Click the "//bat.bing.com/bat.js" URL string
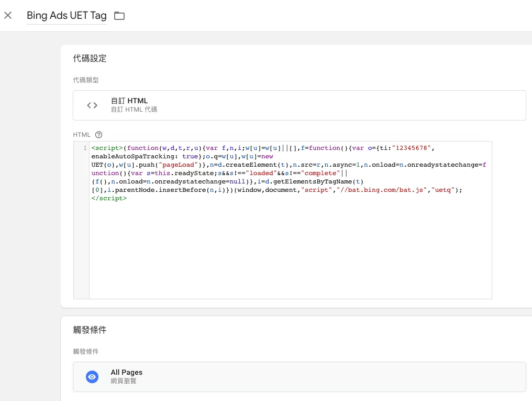Viewport: 532px width, 401px height. tap(381, 190)
